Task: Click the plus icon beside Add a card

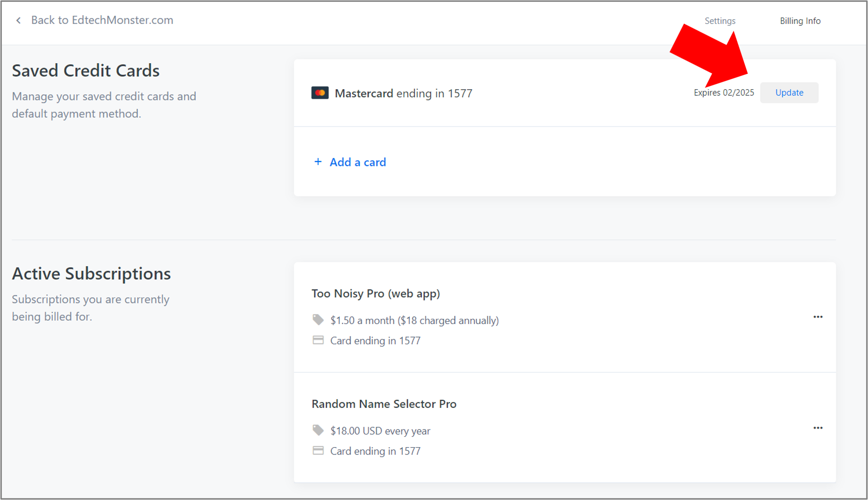Action: pos(317,162)
